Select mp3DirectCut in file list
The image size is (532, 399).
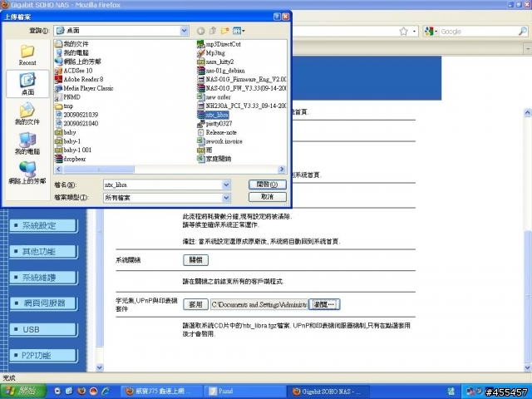(x=219, y=44)
